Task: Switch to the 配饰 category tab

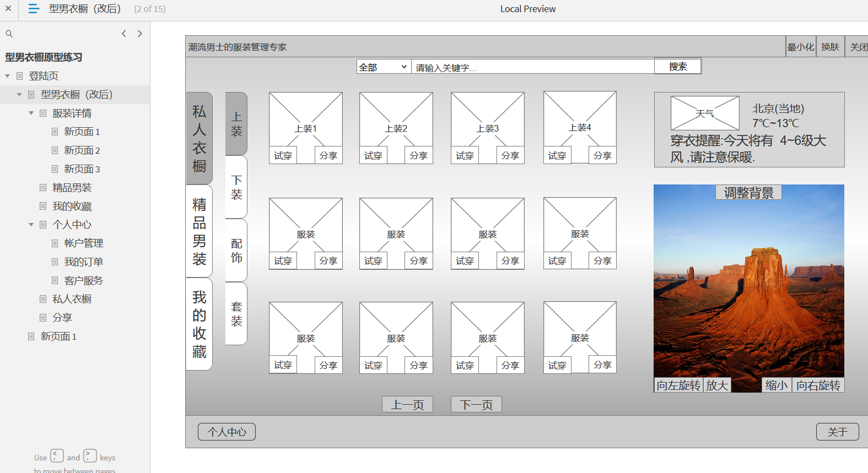Action: coord(236,251)
